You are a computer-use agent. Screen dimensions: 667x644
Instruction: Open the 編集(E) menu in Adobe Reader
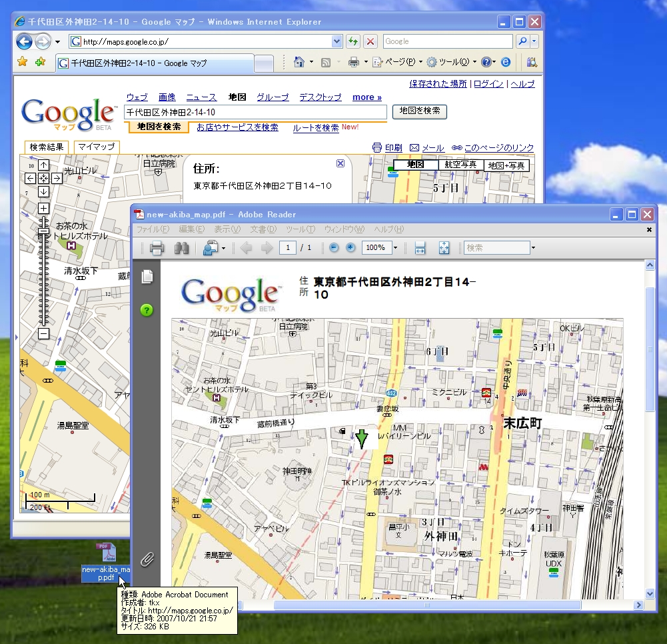191,229
